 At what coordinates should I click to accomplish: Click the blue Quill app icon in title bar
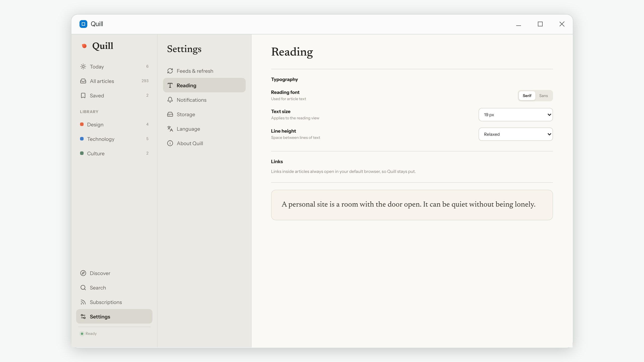[x=83, y=24]
